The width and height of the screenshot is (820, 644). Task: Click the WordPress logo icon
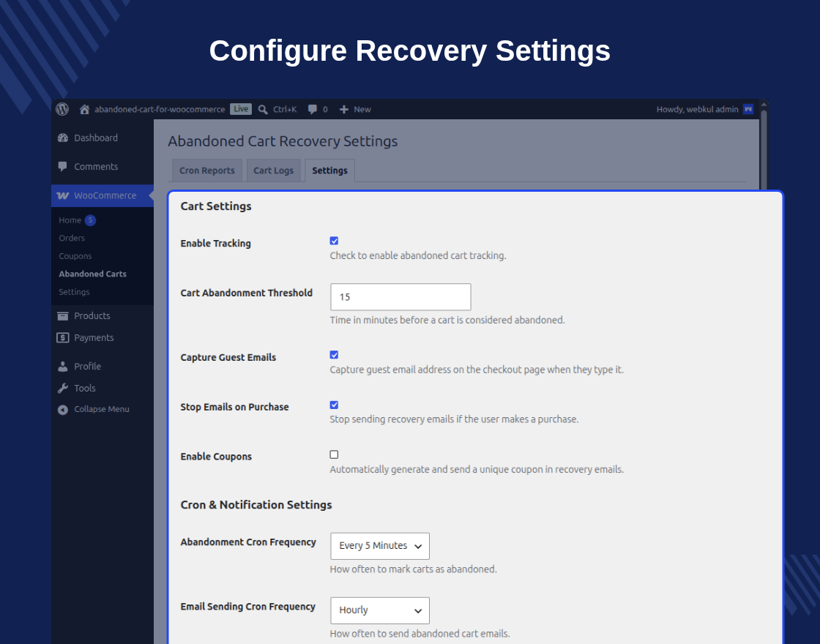click(62, 109)
